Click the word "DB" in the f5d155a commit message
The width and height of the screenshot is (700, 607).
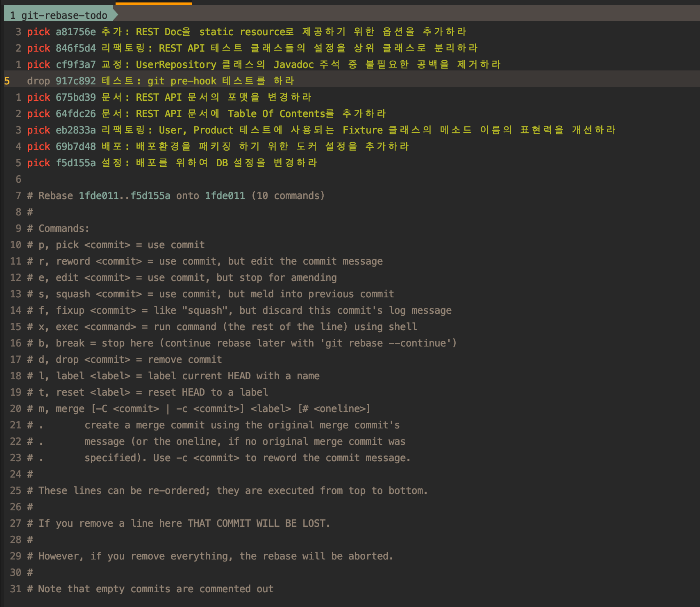(222, 163)
